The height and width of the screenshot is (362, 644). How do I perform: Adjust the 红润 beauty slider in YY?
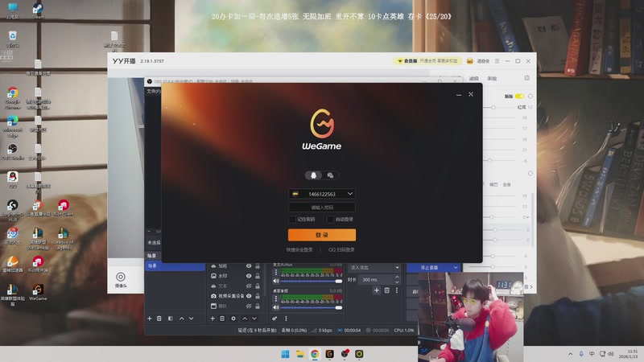click(493, 107)
